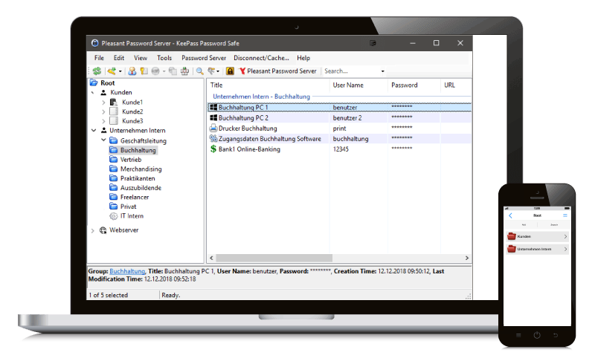
Task: Click the user name 'buchhaltung' cell
Action: click(x=350, y=139)
